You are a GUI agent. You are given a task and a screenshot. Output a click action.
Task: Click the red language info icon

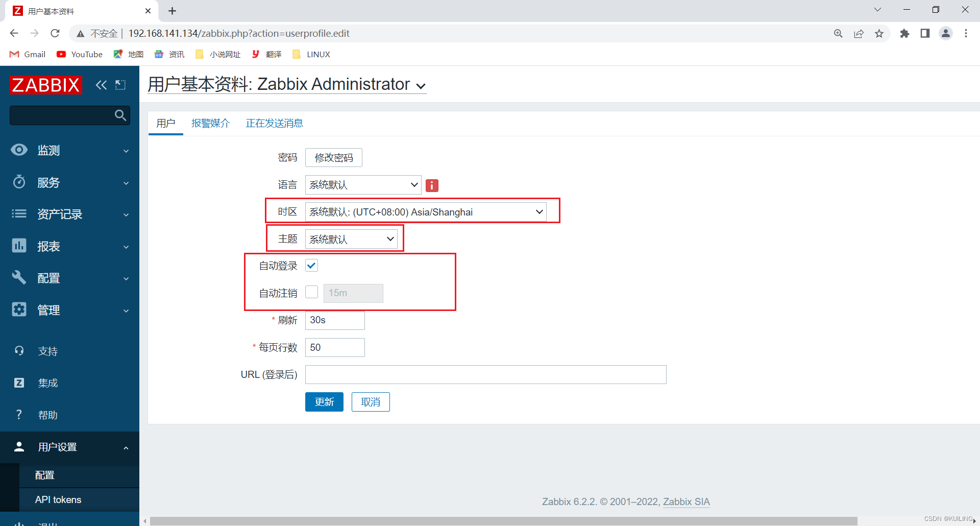click(432, 185)
